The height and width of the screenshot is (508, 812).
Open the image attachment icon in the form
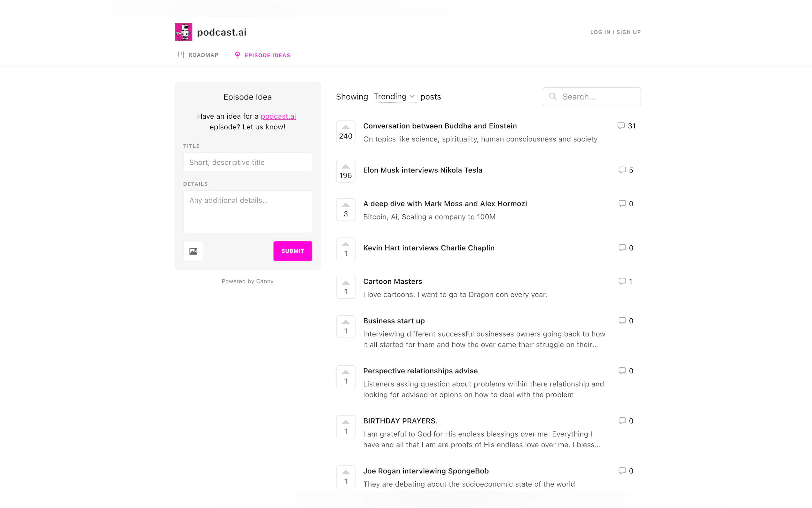(x=193, y=251)
